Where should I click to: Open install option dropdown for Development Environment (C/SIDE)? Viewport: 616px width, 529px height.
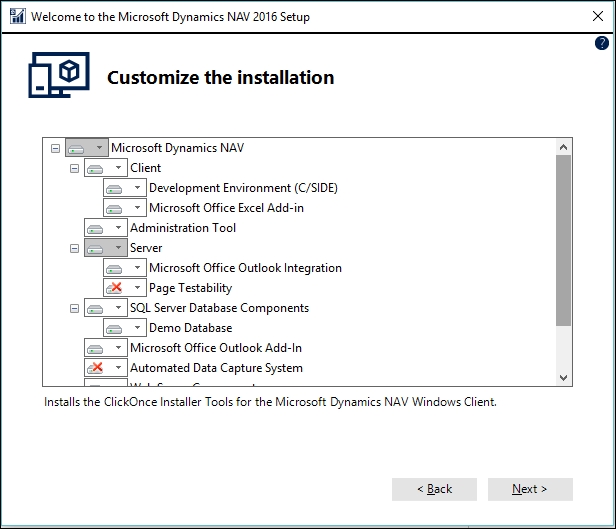pyautogui.click(x=138, y=188)
